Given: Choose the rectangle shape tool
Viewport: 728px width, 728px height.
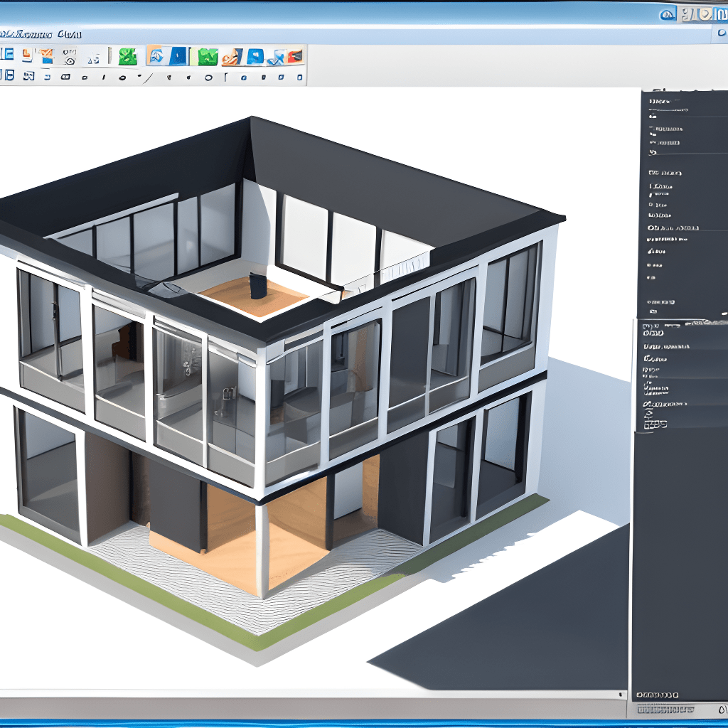Looking at the screenshot, I should click(84, 73).
